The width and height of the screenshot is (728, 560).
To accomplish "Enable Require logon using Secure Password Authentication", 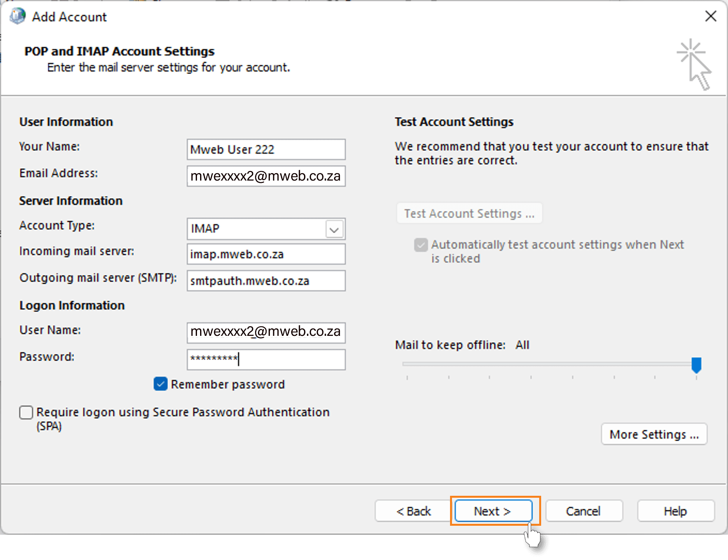I will pyautogui.click(x=26, y=412).
